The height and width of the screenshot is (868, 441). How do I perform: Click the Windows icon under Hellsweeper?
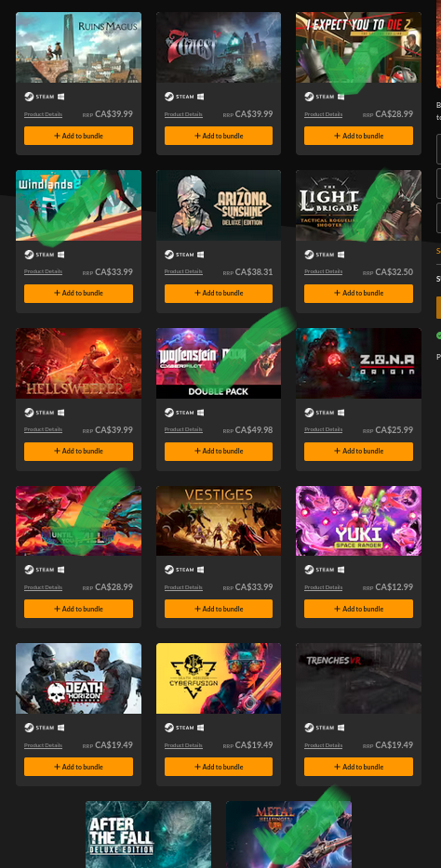[60, 413]
